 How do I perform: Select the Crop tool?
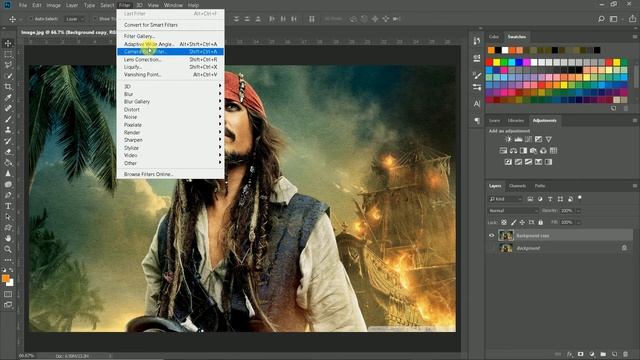8,87
